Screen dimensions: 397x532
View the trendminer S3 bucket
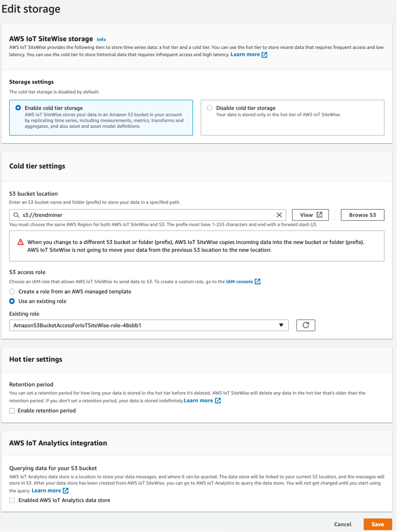click(x=310, y=215)
